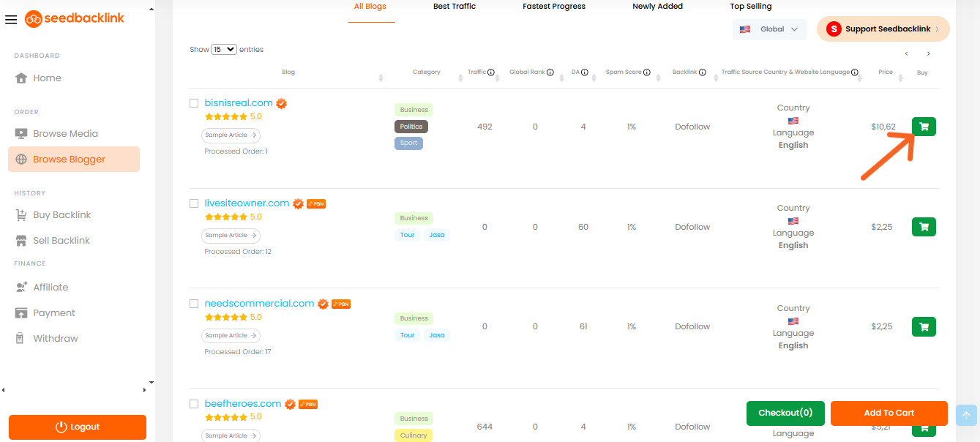Open the hamburger menu icon
980x442 pixels.
coord(10,19)
